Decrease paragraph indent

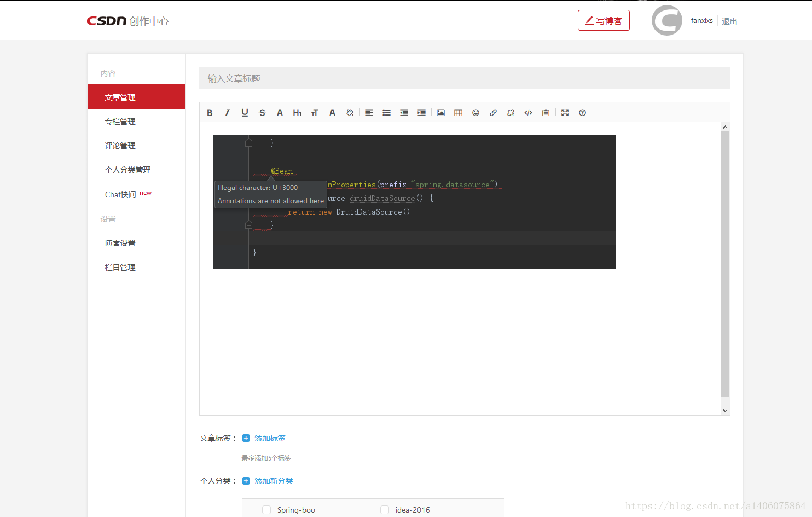click(404, 113)
